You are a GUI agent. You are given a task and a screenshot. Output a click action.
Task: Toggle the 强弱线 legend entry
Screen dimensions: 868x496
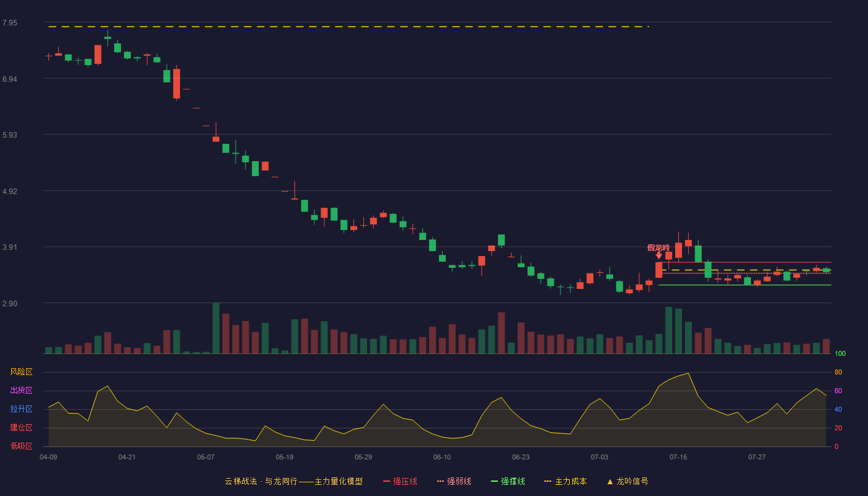pos(454,481)
